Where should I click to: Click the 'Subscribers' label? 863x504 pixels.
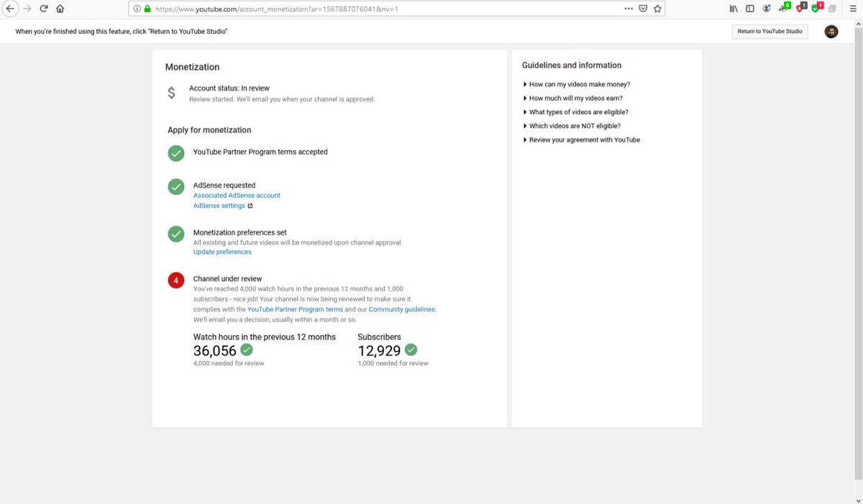[379, 336]
